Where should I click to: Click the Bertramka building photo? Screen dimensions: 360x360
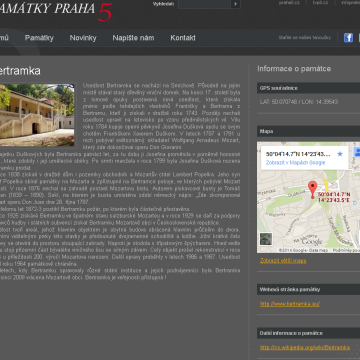[37, 115]
